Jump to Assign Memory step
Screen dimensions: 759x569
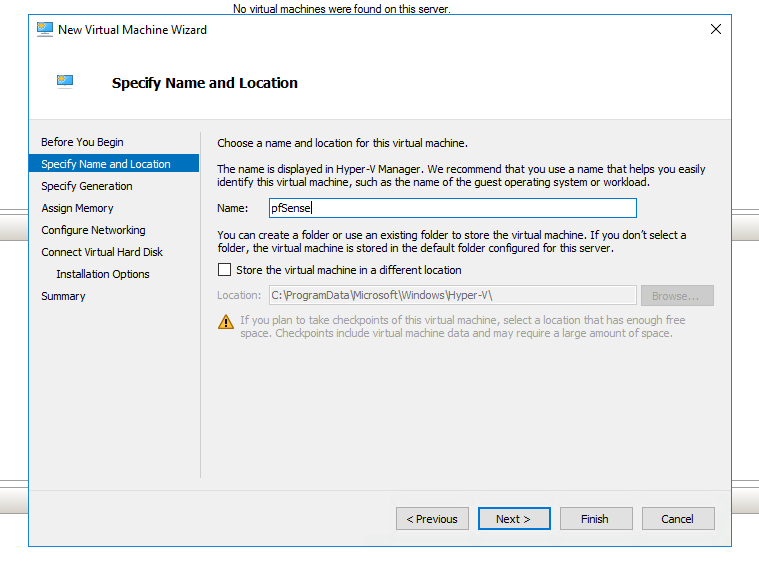coord(77,208)
